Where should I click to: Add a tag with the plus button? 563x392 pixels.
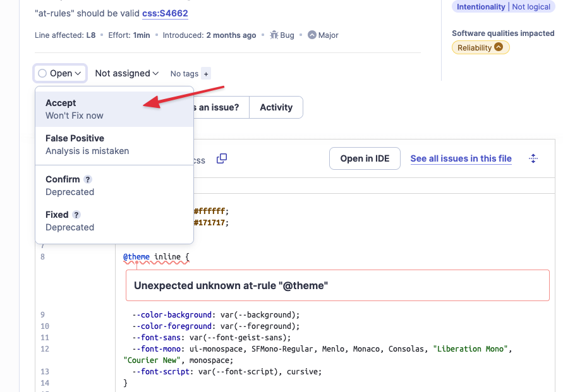[206, 74]
